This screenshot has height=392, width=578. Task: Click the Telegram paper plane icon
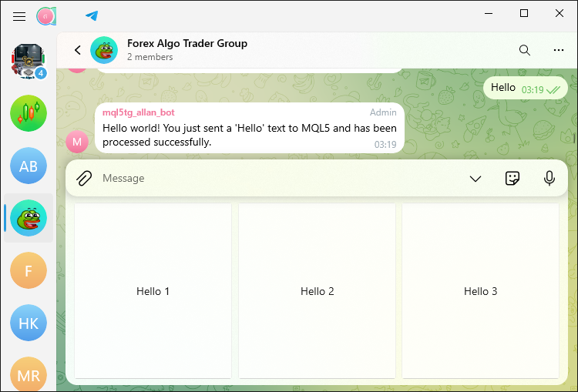(x=92, y=16)
